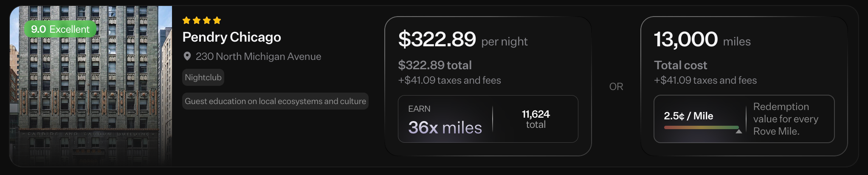Screen dimensions: 868x175
Task: Click the 11,624 total miles figure
Action: pos(535,119)
